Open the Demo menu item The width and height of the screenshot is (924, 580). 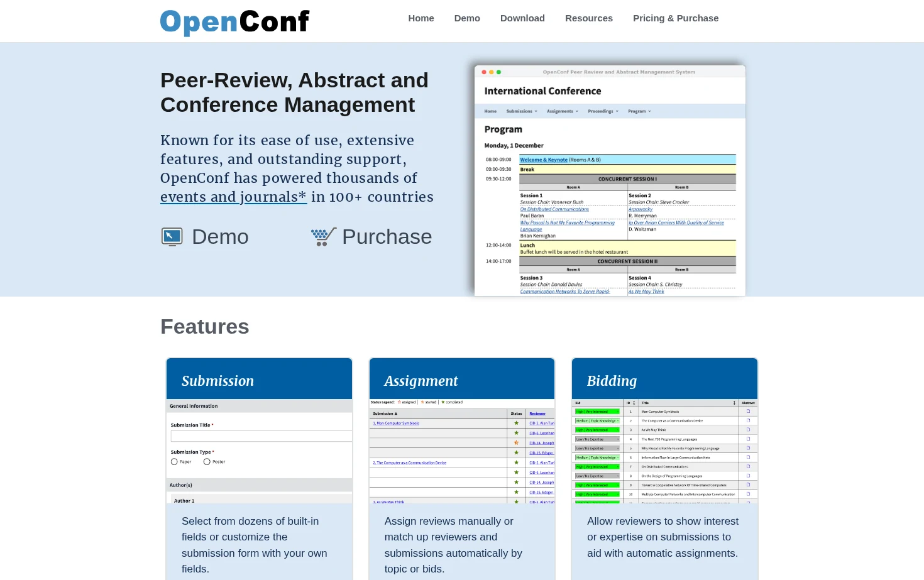point(467,18)
